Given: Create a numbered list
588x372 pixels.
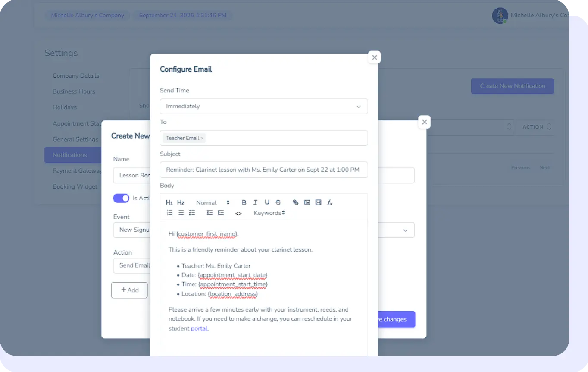Looking at the screenshot, I should [169, 213].
